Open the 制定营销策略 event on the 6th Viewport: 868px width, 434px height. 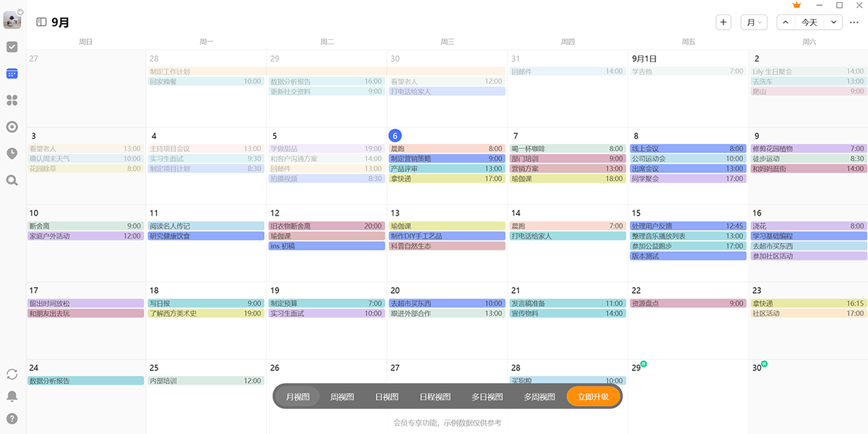(446, 158)
